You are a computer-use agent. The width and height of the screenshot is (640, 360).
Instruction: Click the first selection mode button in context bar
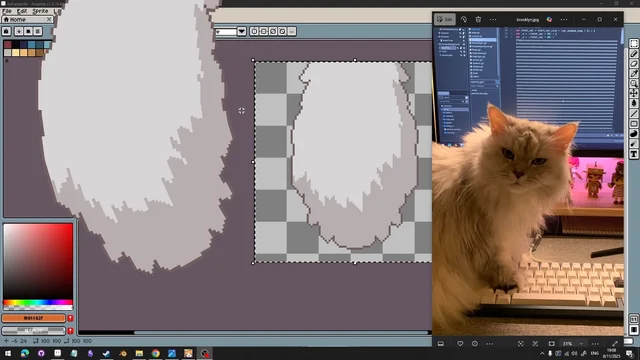tap(254, 31)
